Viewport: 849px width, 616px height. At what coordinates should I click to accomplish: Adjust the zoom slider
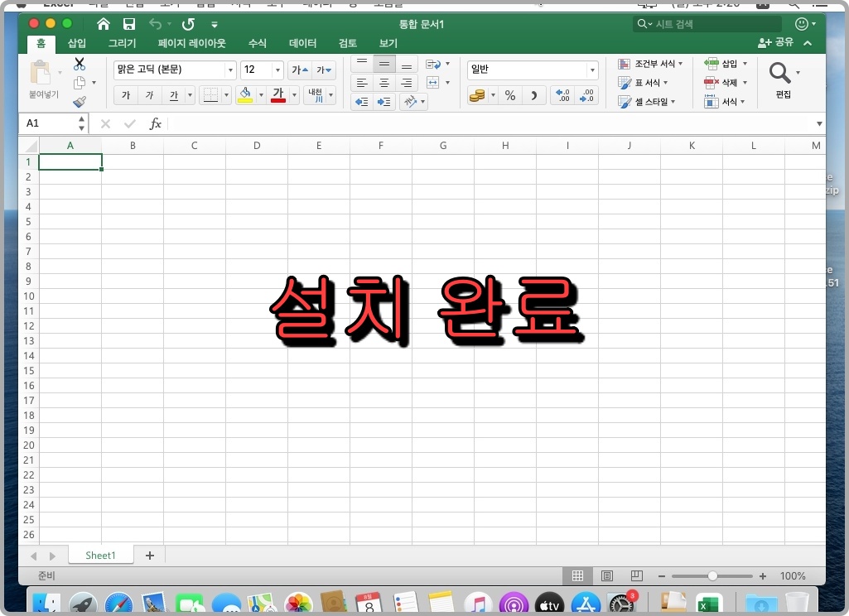tap(712, 575)
